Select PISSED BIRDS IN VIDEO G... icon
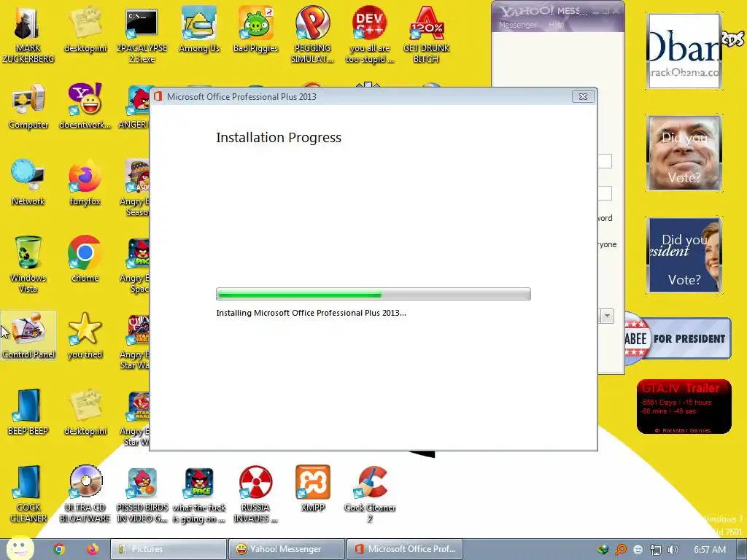 pos(142,494)
